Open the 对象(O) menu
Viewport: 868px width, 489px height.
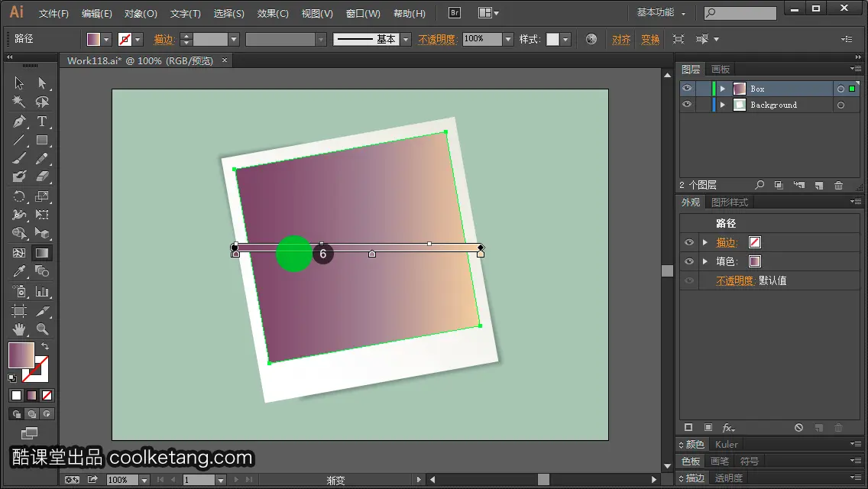tap(141, 13)
